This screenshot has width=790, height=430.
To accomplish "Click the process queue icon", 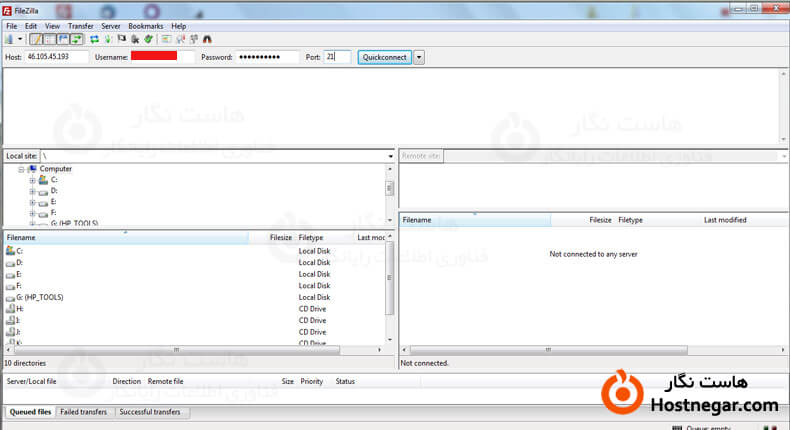I will point(108,39).
